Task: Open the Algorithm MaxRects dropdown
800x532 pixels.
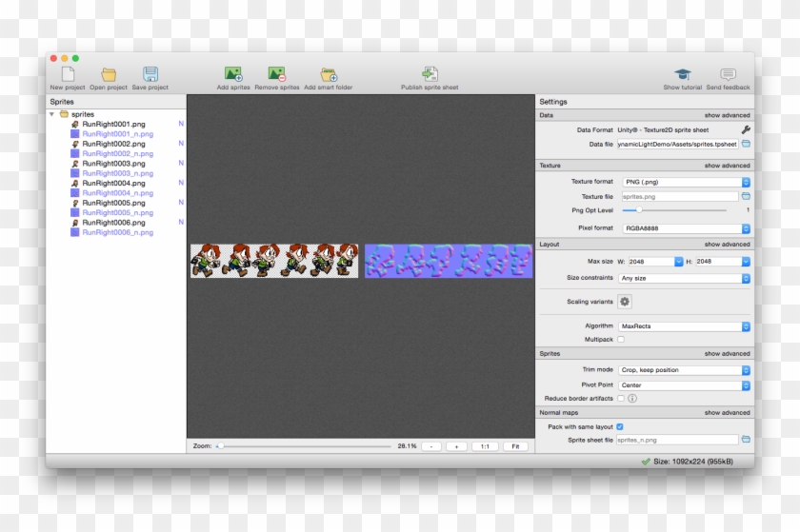Action: (685, 326)
